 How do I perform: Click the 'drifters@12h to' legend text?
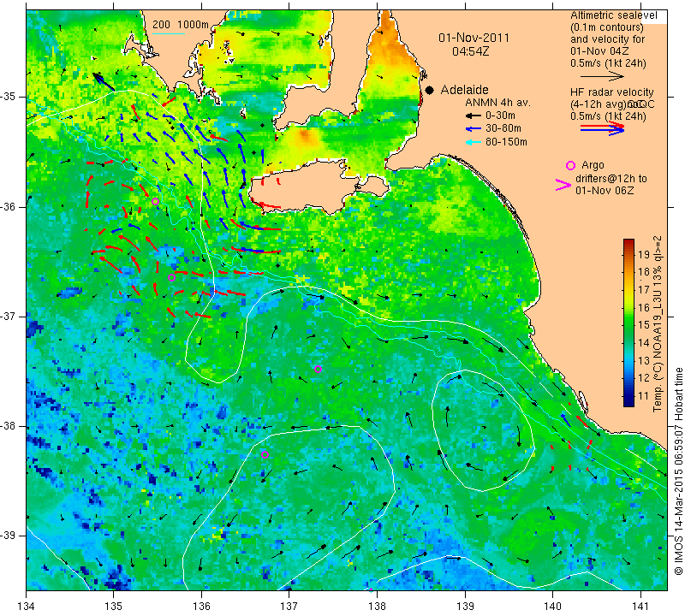(x=611, y=179)
